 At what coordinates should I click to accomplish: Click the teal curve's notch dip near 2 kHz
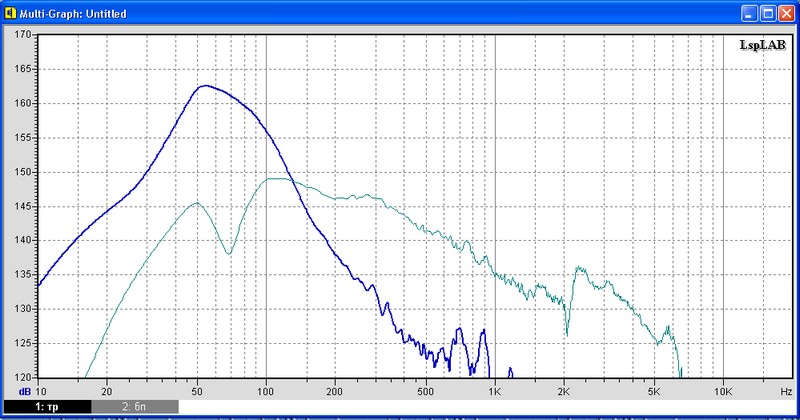[x=567, y=334]
